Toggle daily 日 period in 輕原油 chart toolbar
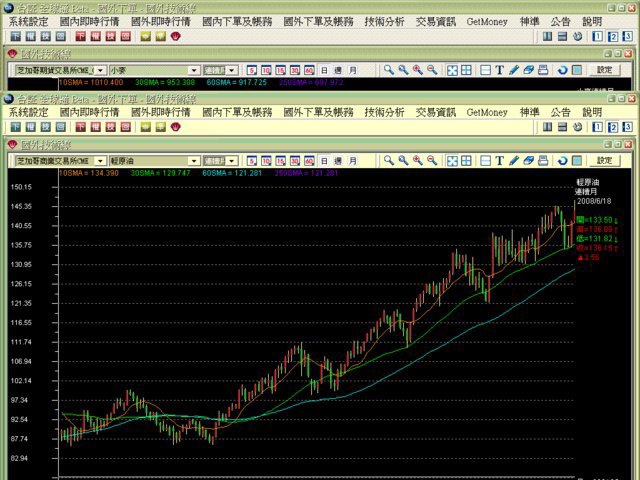 pos(324,161)
